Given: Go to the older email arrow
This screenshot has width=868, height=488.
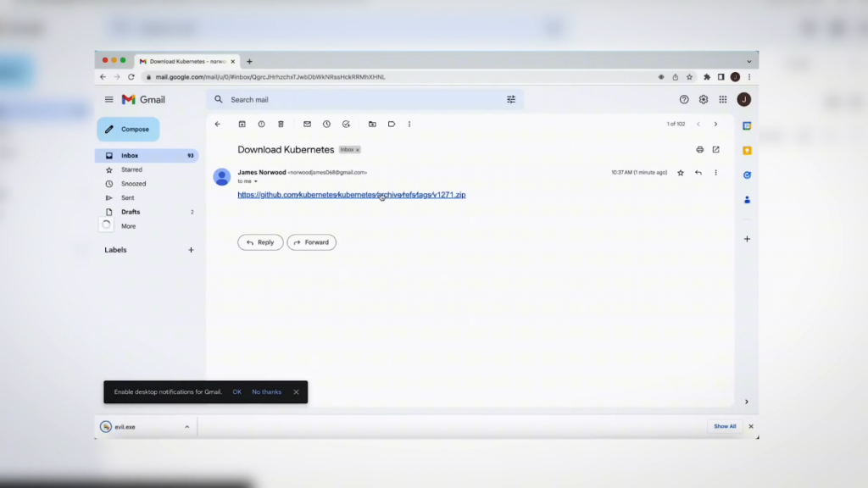Looking at the screenshot, I should (715, 124).
